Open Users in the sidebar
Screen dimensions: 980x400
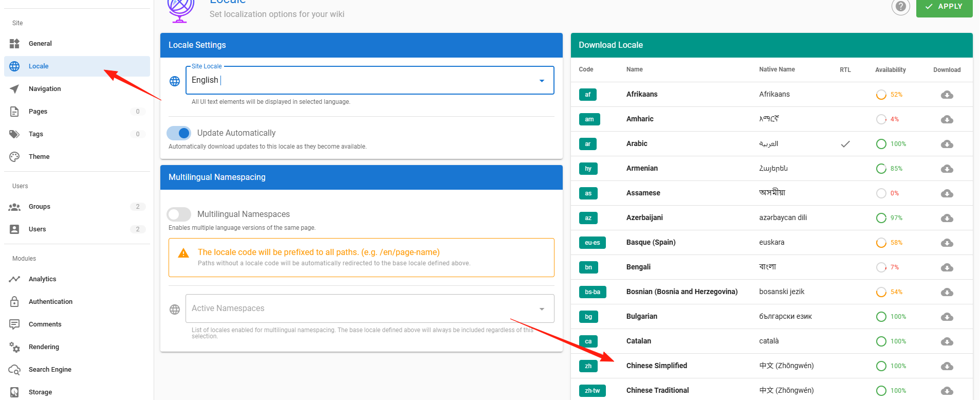[x=77, y=229]
